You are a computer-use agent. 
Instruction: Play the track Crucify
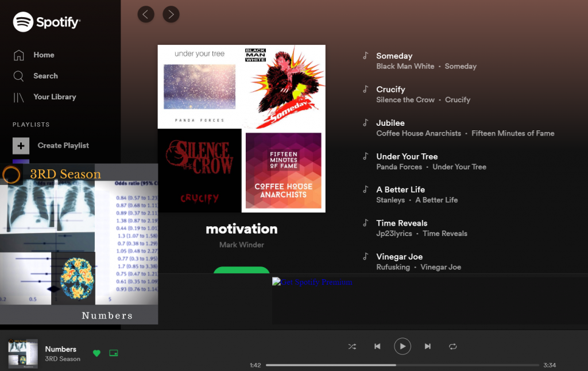[390, 89]
